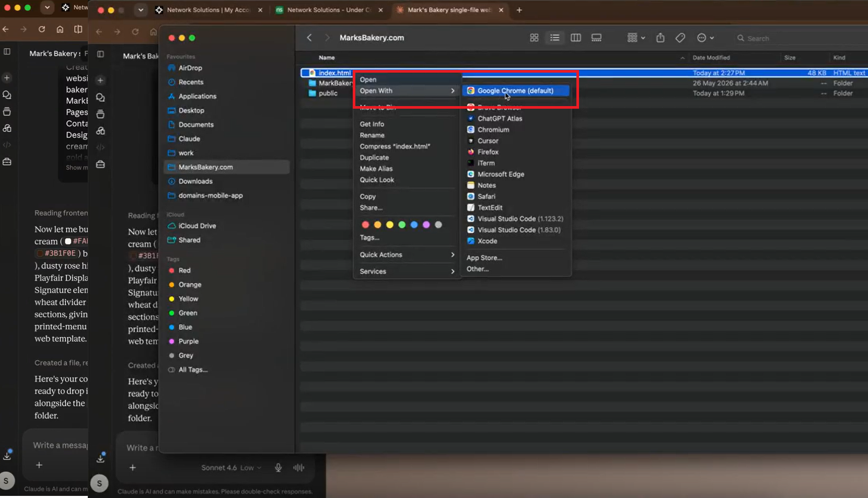The image size is (868, 498).
Task: Open index.html with Xcode
Action: point(487,241)
